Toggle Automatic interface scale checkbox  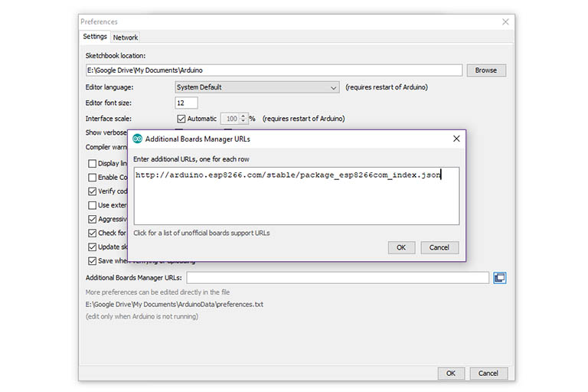coord(181,119)
